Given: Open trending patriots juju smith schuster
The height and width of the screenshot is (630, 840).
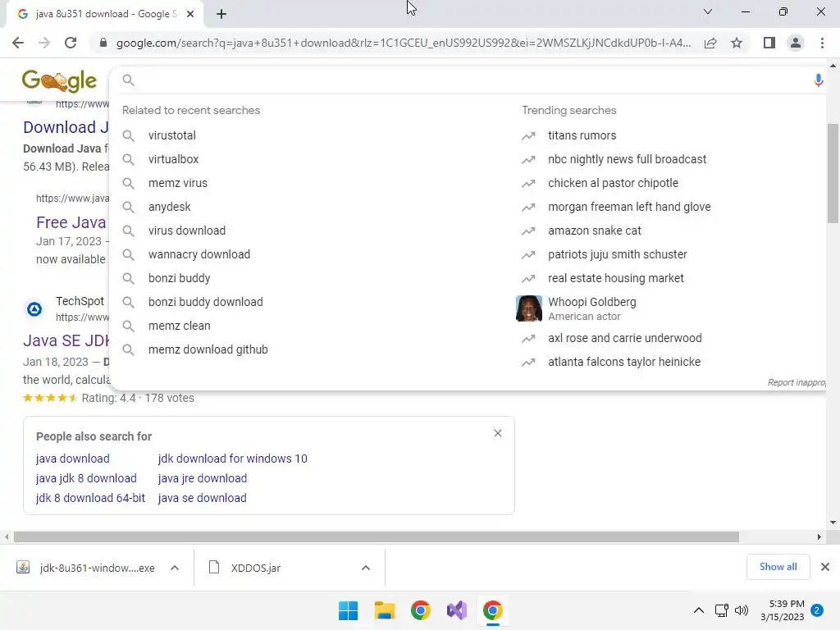Looking at the screenshot, I should pos(618,254).
